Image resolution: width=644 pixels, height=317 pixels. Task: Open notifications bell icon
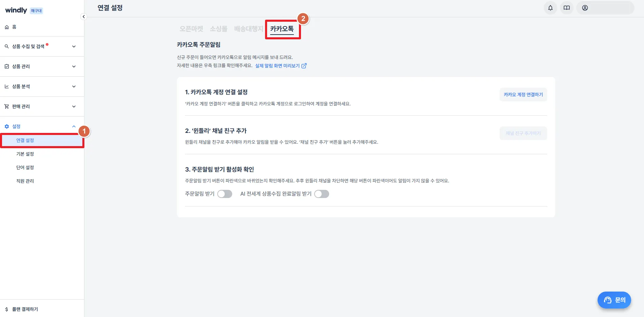[x=550, y=8]
